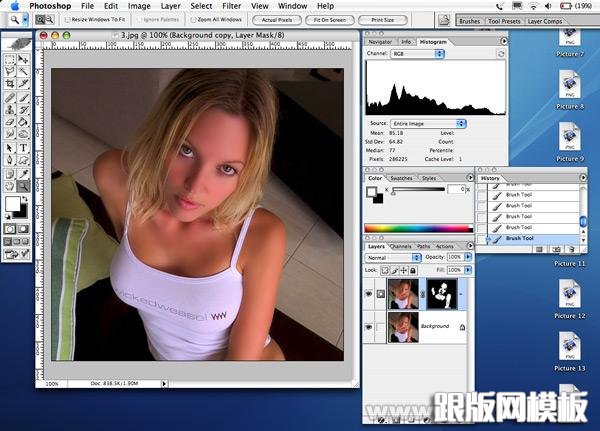Open the Channel RGB dropdown in Histogram
Viewport: 600px width, 431px height.
pyautogui.click(x=417, y=54)
